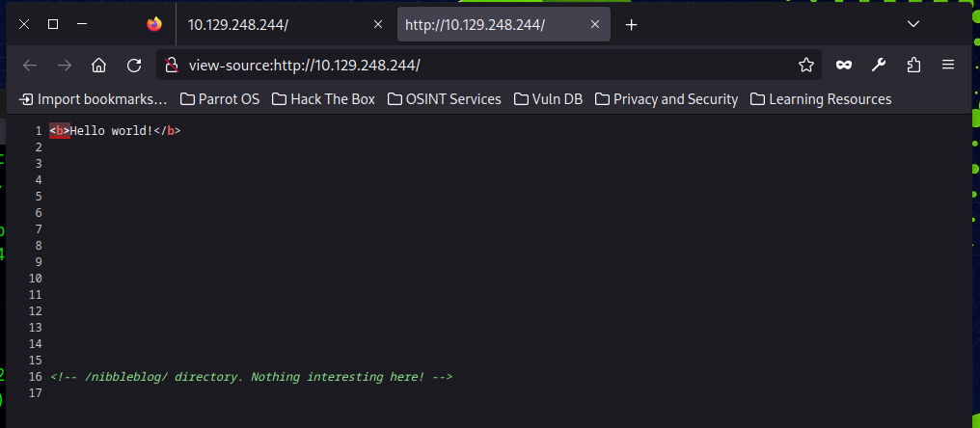
Task: Open a new tab with plus
Action: pos(632,24)
